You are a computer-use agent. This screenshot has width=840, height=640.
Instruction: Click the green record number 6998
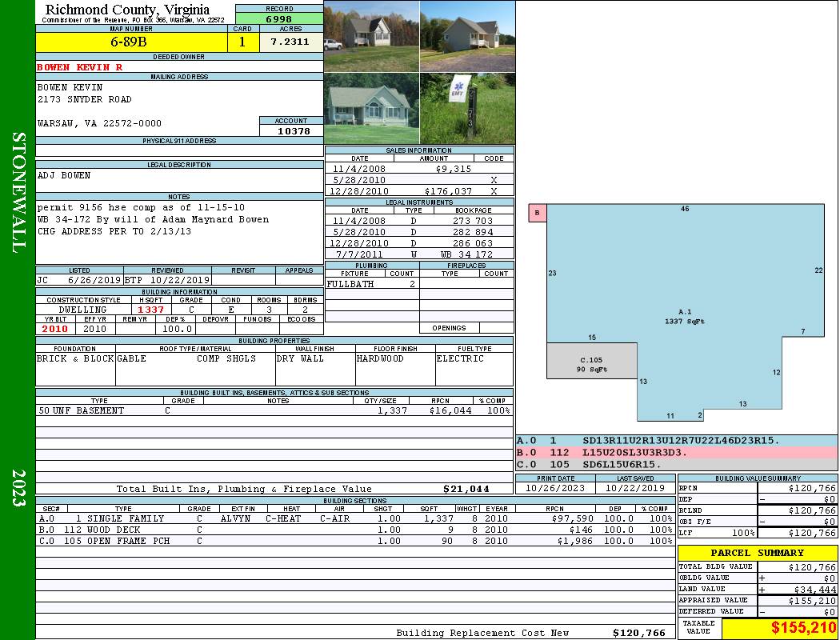coord(279,18)
